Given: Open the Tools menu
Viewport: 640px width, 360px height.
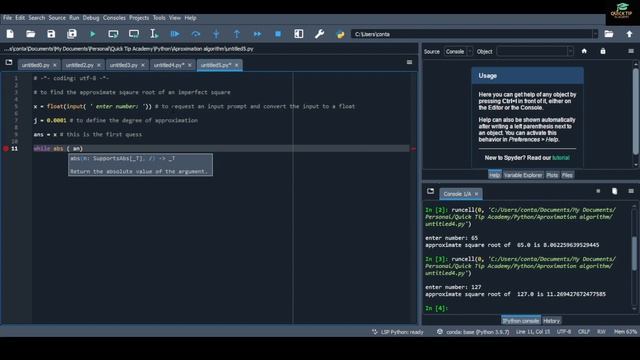Looking at the screenshot, I should pyautogui.click(x=159, y=18).
